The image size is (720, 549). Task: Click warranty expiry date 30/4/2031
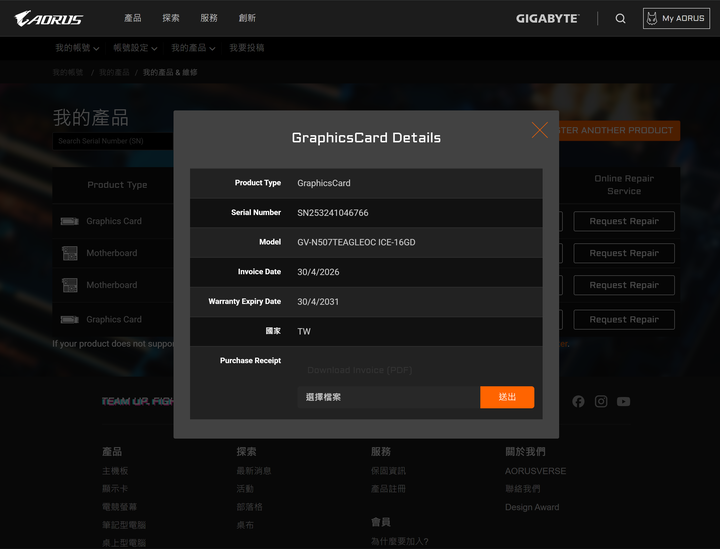318,302
